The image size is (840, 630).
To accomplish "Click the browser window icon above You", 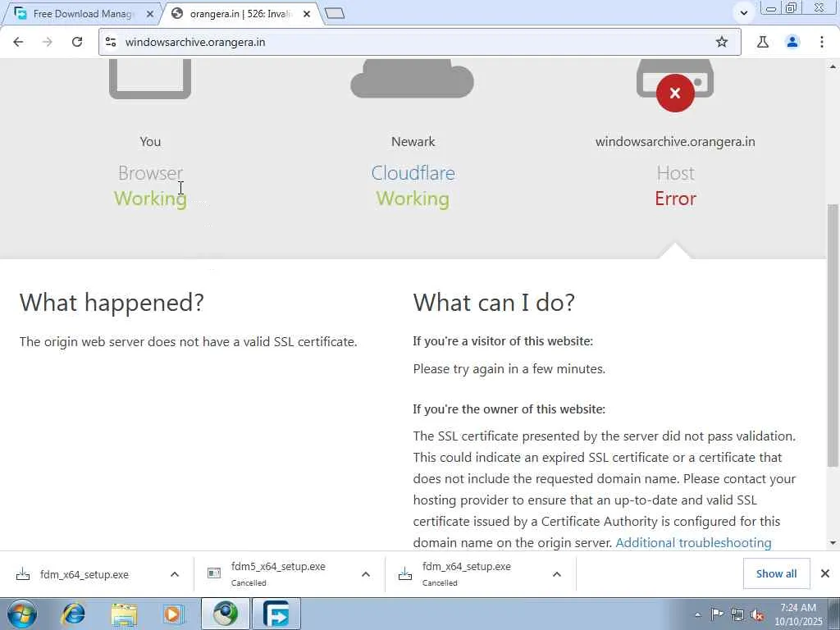I will 150,79.
